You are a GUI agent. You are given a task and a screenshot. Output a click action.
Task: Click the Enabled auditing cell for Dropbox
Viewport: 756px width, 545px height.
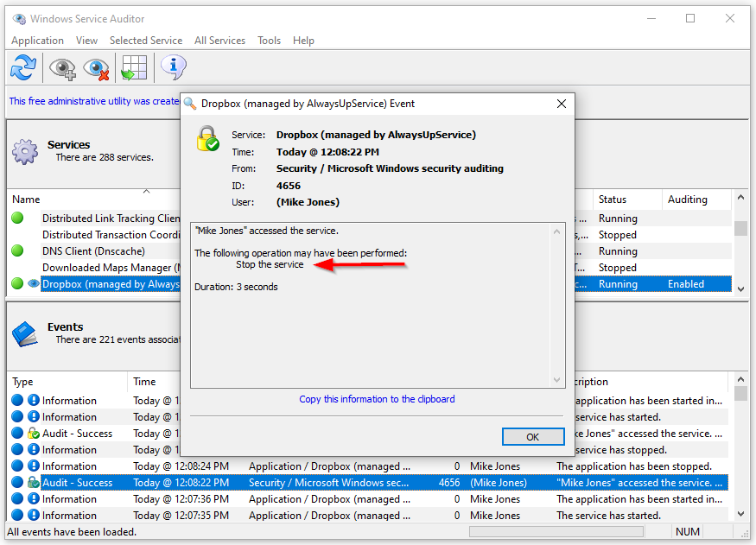[x=686, y=284]
